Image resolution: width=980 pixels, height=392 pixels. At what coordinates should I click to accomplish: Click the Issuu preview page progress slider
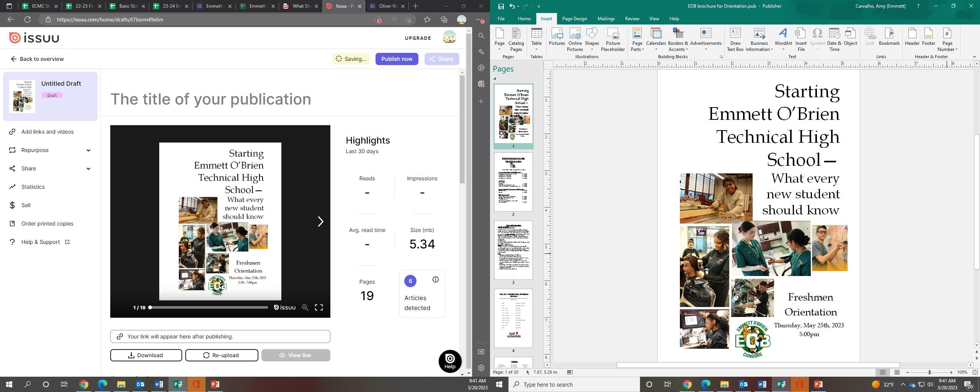coord(209,307)
